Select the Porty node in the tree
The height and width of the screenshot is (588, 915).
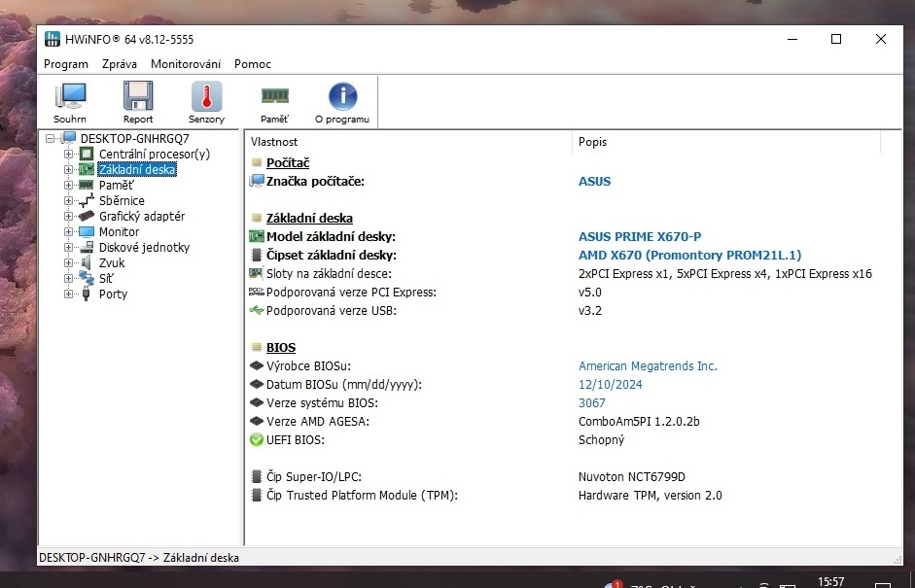(113, 294)
